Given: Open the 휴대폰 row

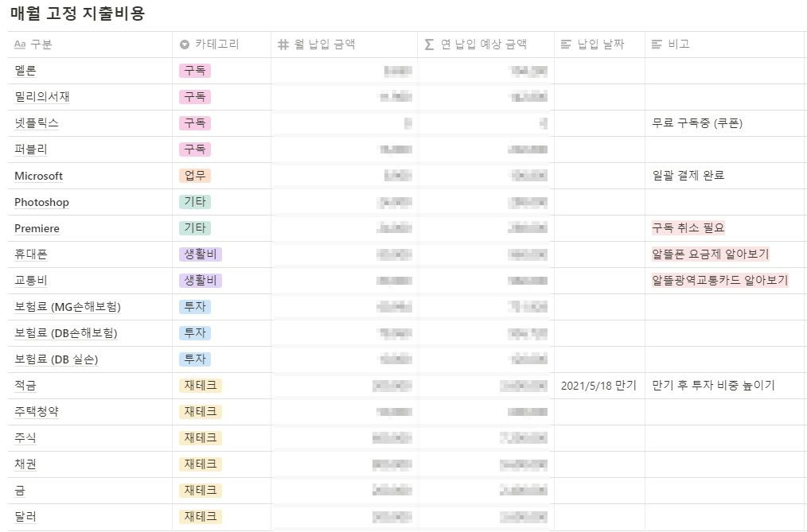Looking at the screenshot, I should point(31,254).
